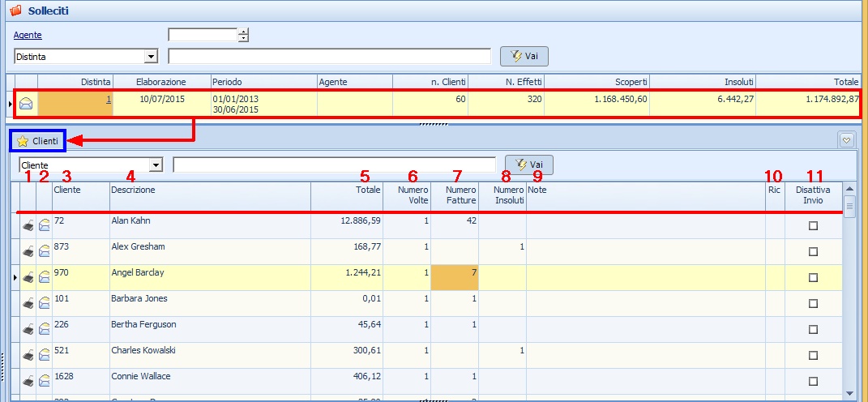
Task: Click the envelope icon for Bertha Ferguson
Action: point(45,330)
